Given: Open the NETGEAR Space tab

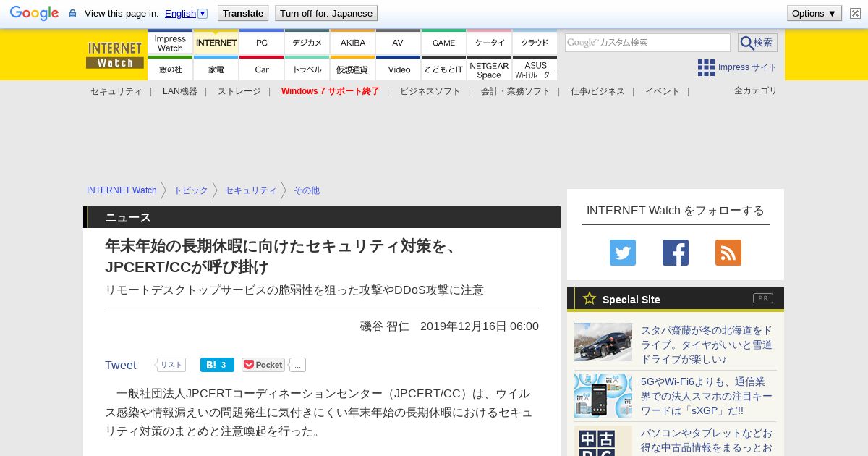Looking at the screenshot, I should tap(489, 69).
